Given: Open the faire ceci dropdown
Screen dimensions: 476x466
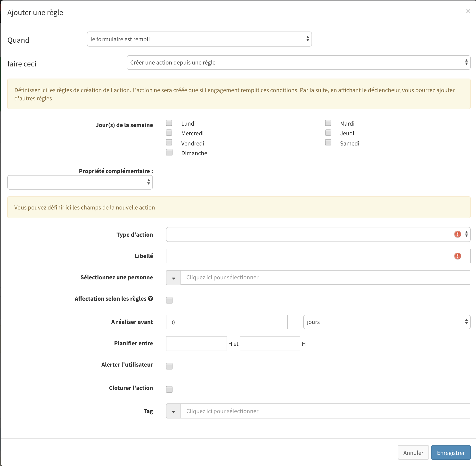Looking at the screenshot, I should click(298, 63).
